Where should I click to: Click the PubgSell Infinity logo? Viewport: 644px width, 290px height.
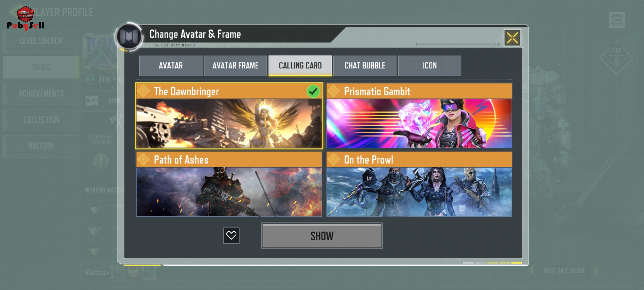(25, 18)
